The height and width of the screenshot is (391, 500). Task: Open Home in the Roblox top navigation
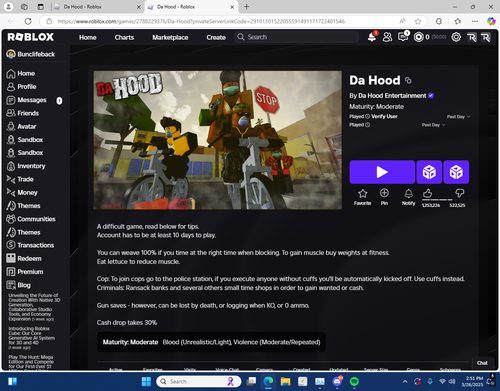pos(88,37)
